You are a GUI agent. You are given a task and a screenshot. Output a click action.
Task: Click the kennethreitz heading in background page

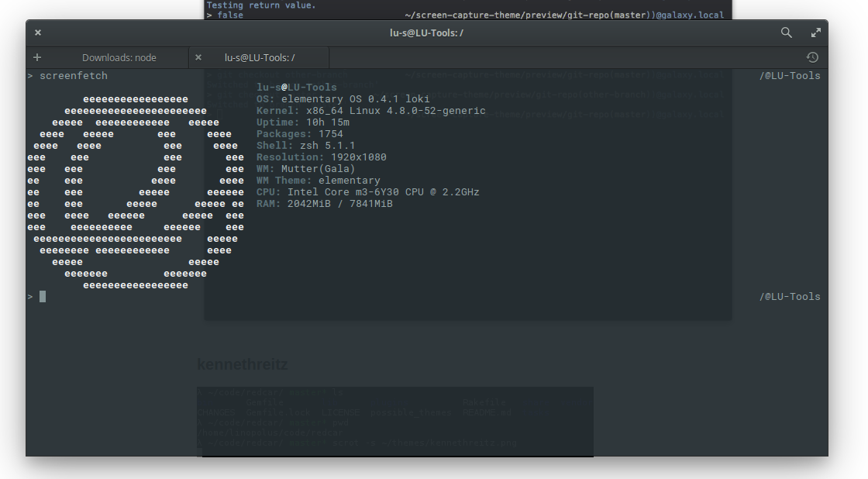[243, 364]
